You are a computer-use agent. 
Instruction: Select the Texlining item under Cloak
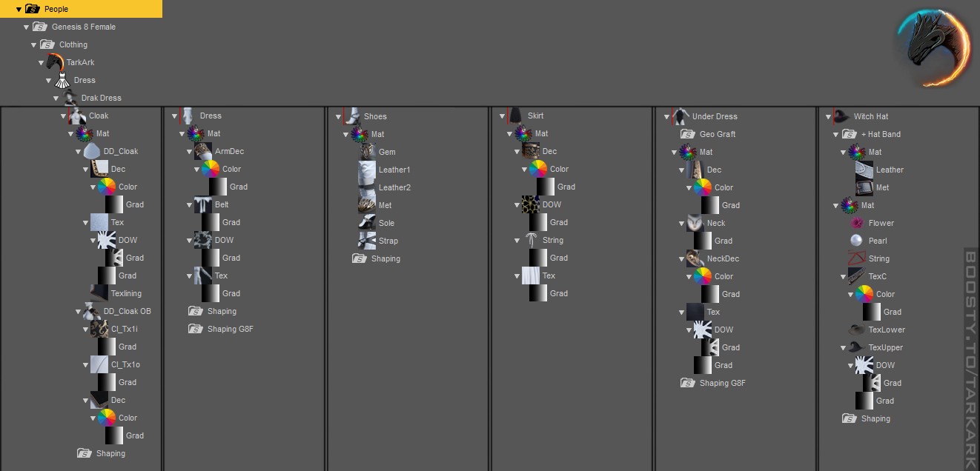[126, 293]
